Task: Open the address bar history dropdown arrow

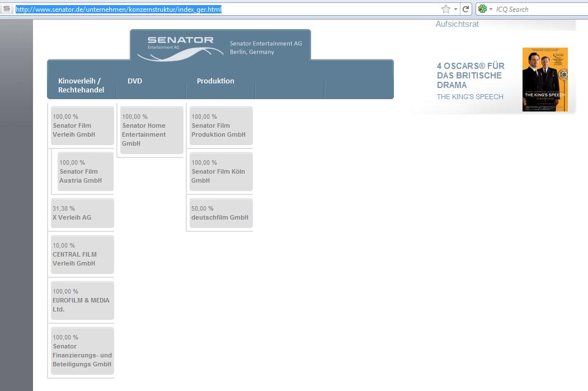Action: (455, 9)
